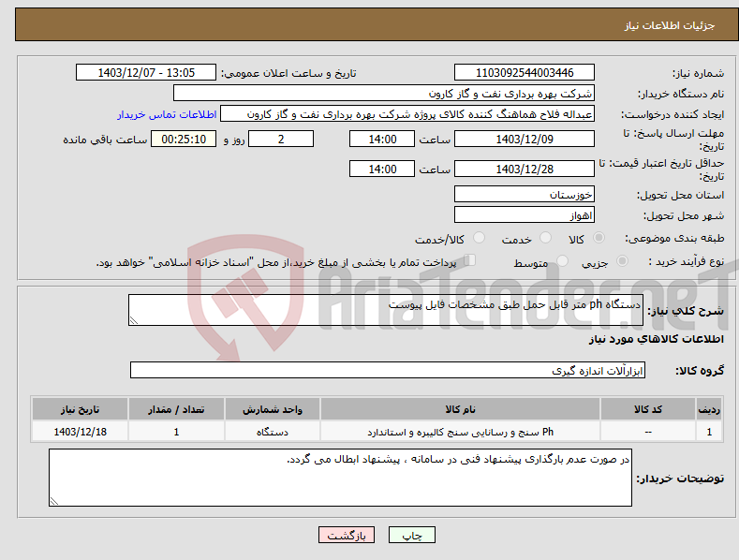Screen dimensions: 739x560
Task: Click the general need description textarea
Action: (386, 310)
